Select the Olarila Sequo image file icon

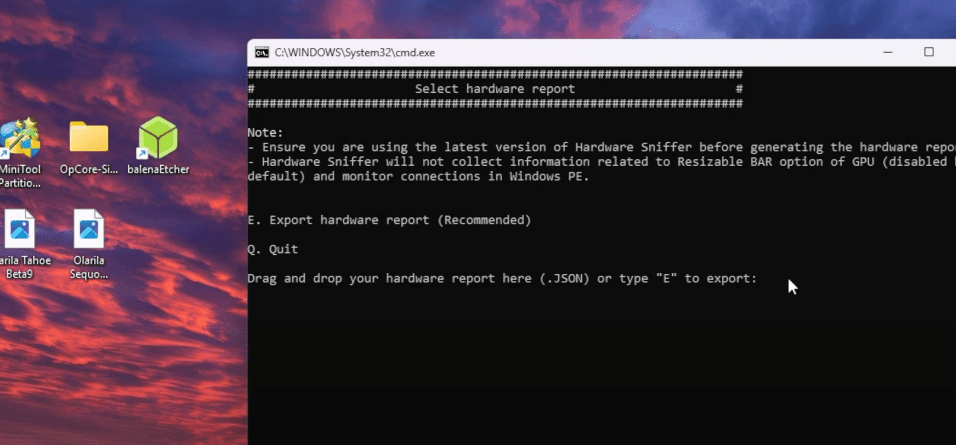click(89, 230)
